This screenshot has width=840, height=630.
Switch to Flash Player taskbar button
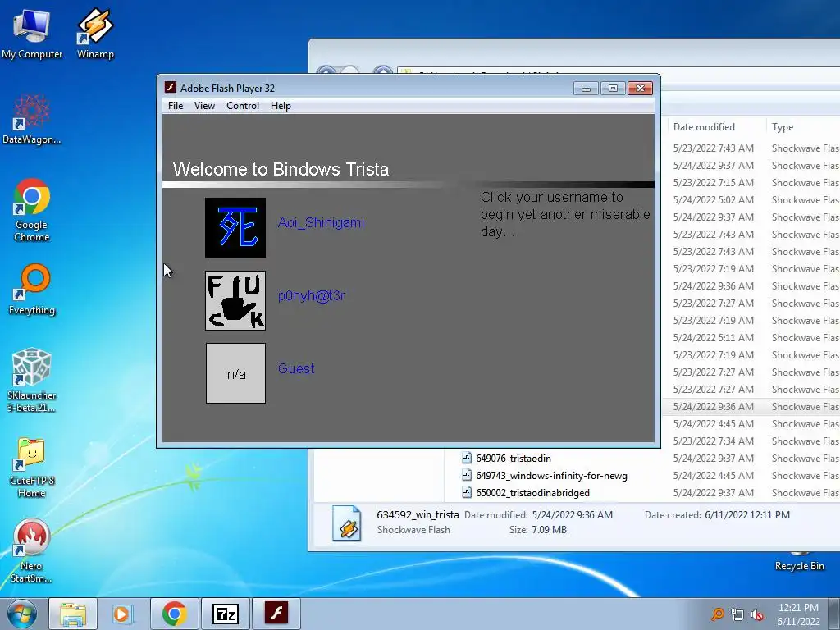[276, 614]
